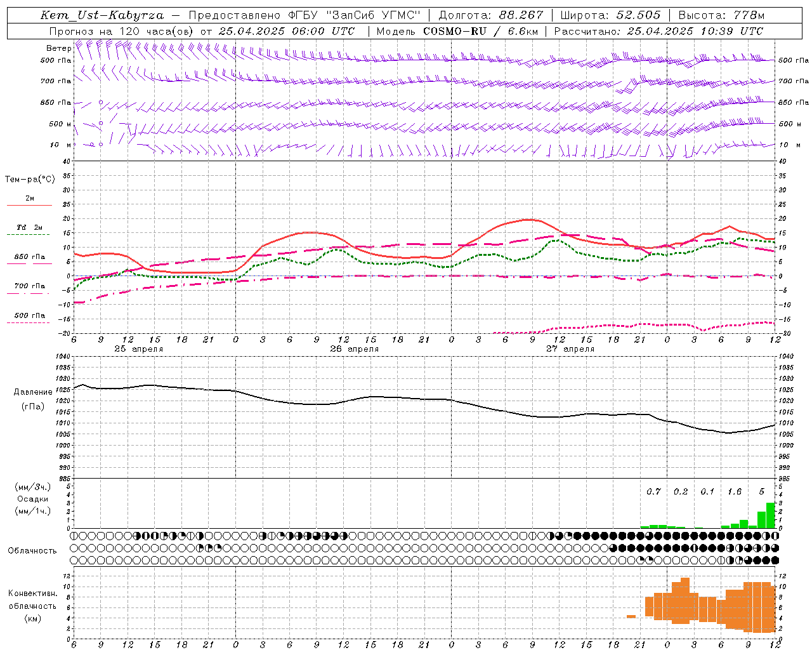Click the (гПа) unit label under Давление
812x650 pixels.
(33, 407)
